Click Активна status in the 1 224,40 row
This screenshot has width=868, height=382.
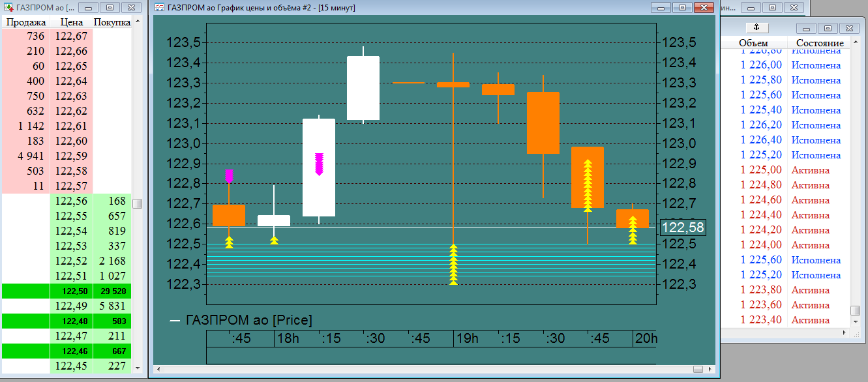point(811,215)
